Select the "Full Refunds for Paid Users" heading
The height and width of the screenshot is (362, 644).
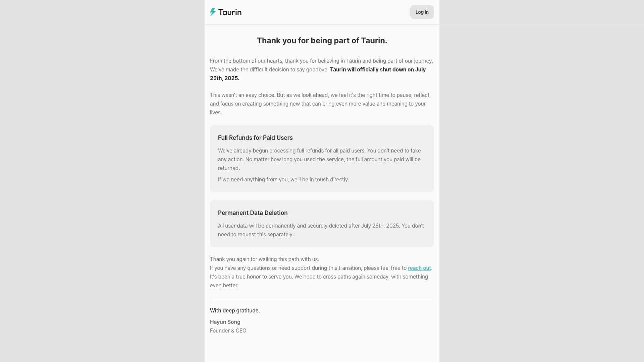pyautogui.click(x=255, y=138)
